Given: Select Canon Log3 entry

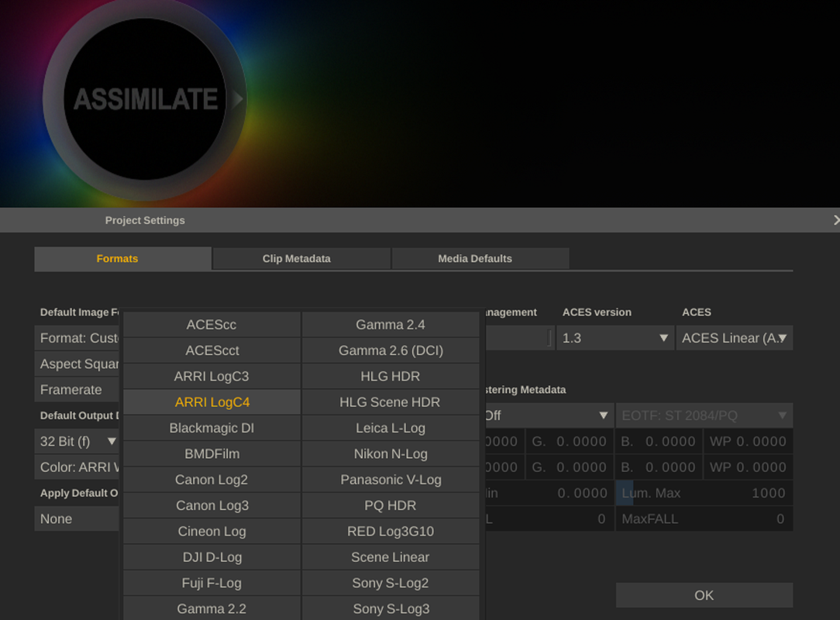Looking at the screenshot, I should (212, 505).
